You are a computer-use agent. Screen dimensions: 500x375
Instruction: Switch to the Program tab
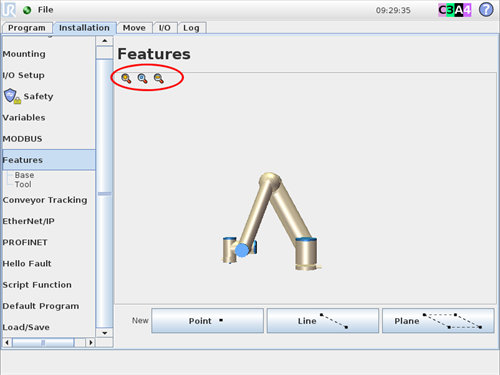pos(27,28)
